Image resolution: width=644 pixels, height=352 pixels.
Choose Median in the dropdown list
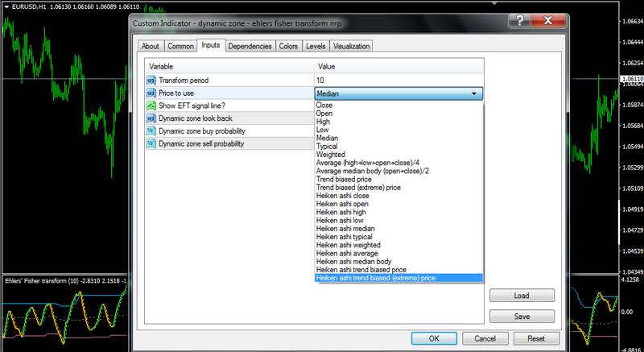(x=398, y=138)
